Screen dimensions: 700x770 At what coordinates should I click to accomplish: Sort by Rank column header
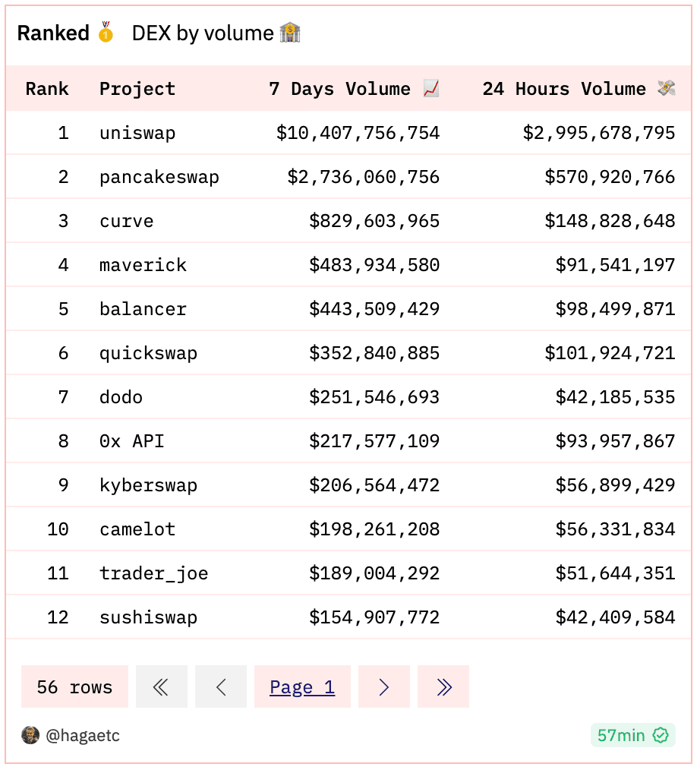click(x=47, y=89)
